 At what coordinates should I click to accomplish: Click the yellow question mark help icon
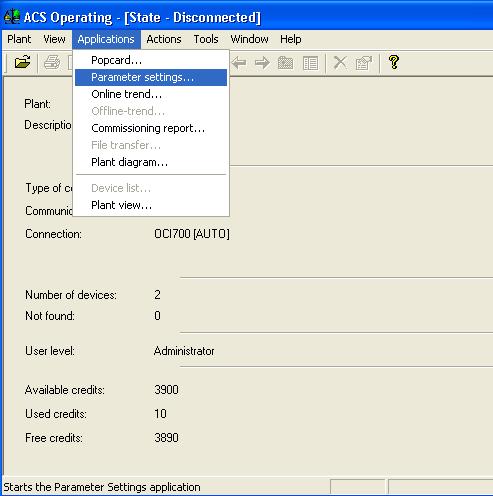(x=394, y=62)
